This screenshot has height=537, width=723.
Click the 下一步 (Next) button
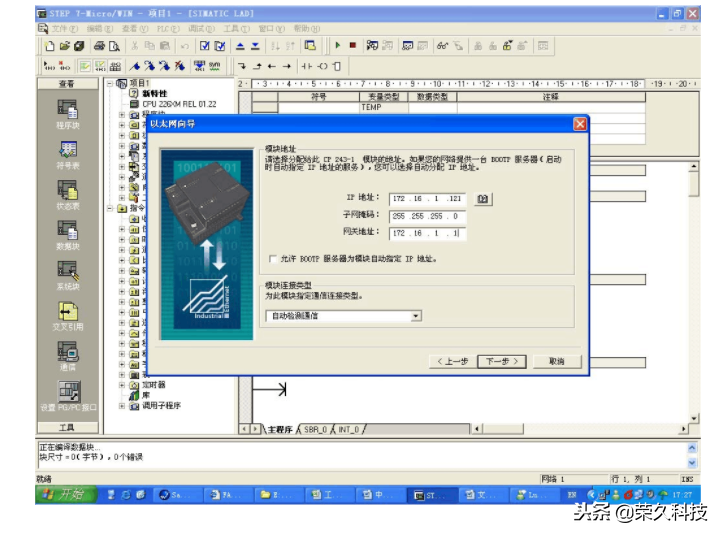click(x=499, y=361)
